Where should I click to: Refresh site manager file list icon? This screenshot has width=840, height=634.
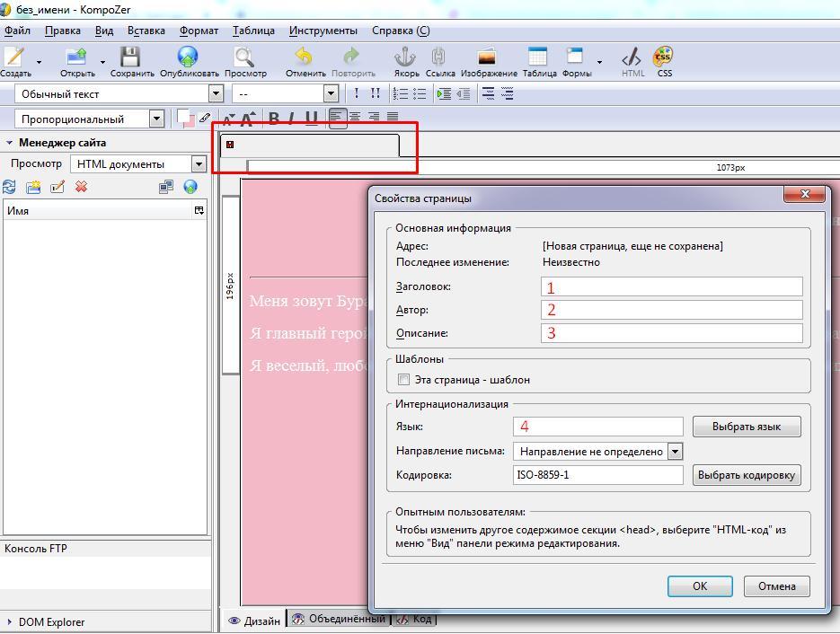(x=9, y=187)
